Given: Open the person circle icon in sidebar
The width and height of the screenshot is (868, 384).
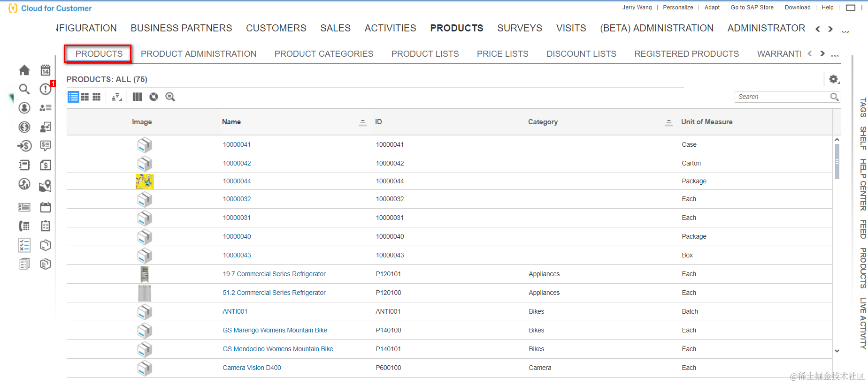Looking at the screenshot, I should click(x=24, y=108).
